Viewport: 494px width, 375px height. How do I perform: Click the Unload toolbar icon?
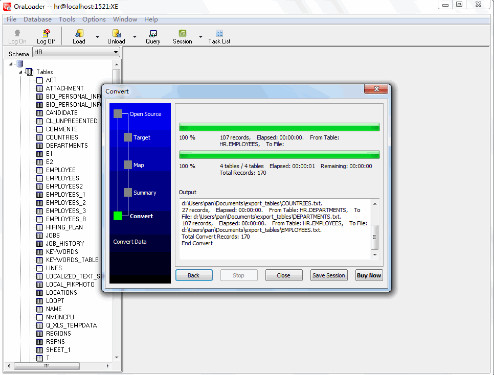[x=116, y=33]
